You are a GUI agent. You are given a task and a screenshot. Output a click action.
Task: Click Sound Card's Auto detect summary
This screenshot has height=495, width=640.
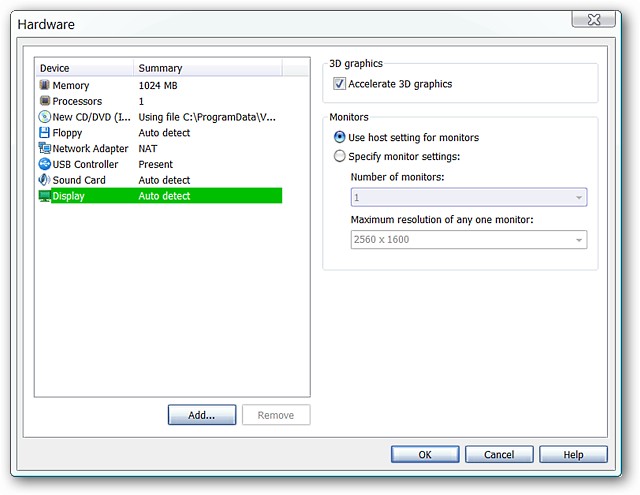(164, 180)
